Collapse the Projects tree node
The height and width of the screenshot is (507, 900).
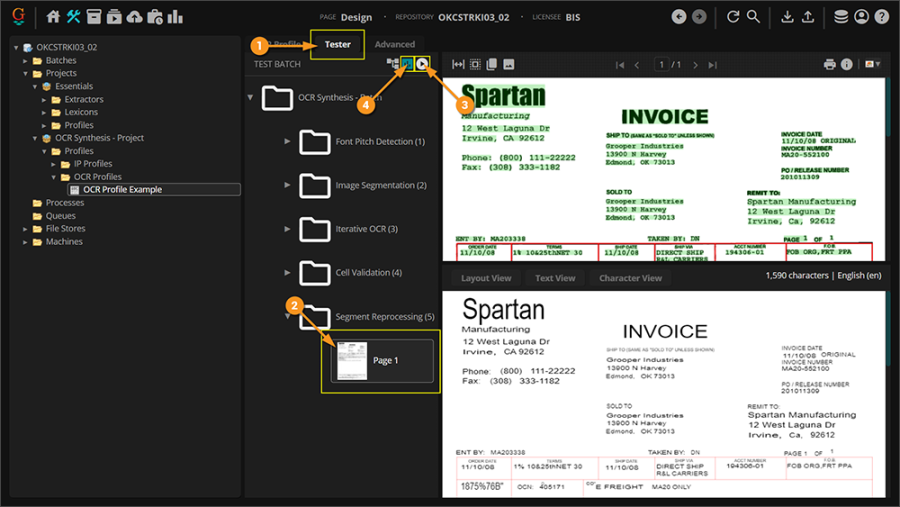pyautogui.click(x=25, y=73)
